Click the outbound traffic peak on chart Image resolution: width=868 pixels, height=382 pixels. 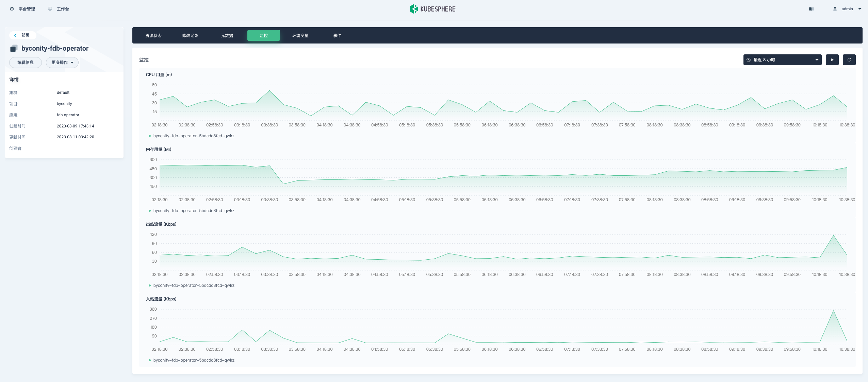[x=833, y=236]
